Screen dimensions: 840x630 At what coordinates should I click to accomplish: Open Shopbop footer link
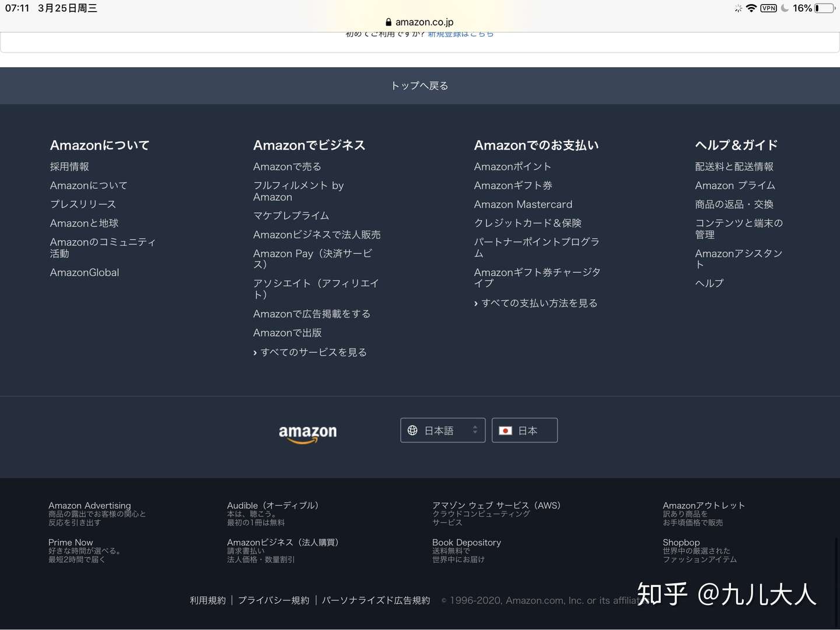click(x=681, y=542)
